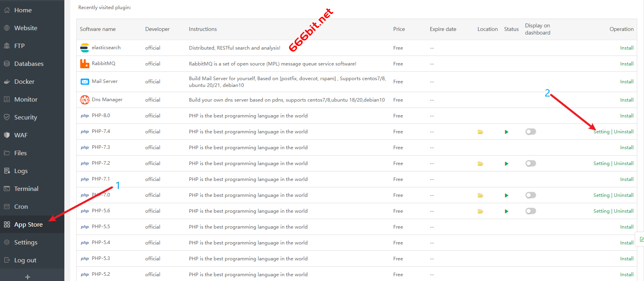This screenshot has width=644, height=281.
Task: Enable PHP-7.4 display on dashboard toggle
Action: tap(530, 132)
